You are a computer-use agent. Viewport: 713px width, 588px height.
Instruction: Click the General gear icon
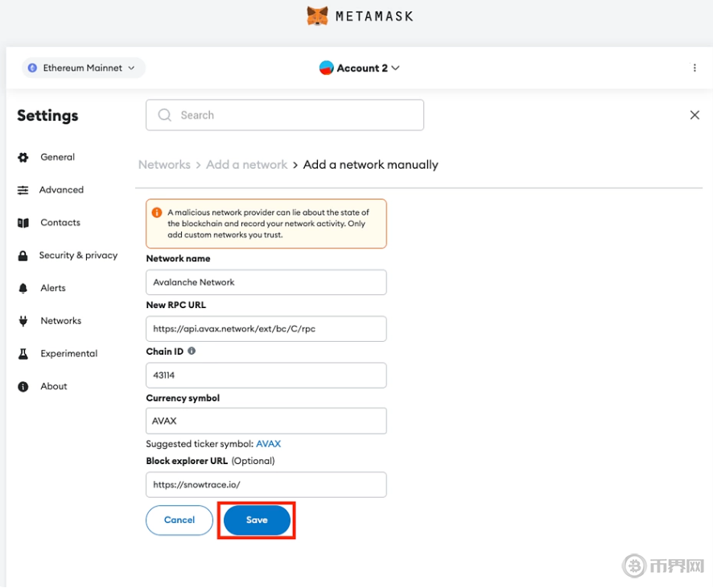[23, 158]
